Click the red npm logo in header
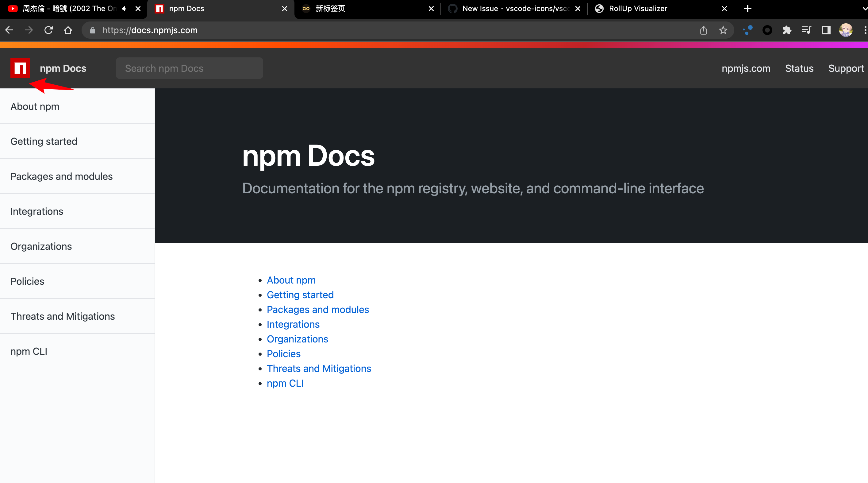This screenshot has width=868, height=483. pyautogui.click(x=20, y=68)
